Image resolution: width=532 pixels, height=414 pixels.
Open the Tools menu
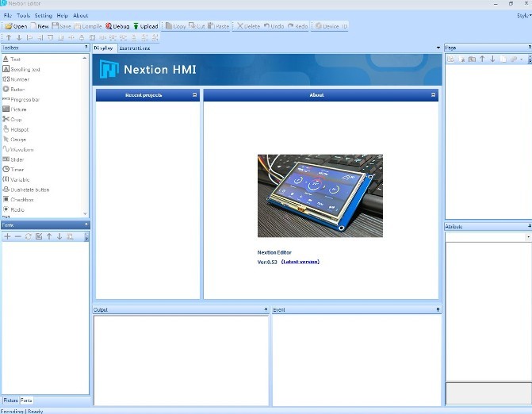click(x=24, y=15)
